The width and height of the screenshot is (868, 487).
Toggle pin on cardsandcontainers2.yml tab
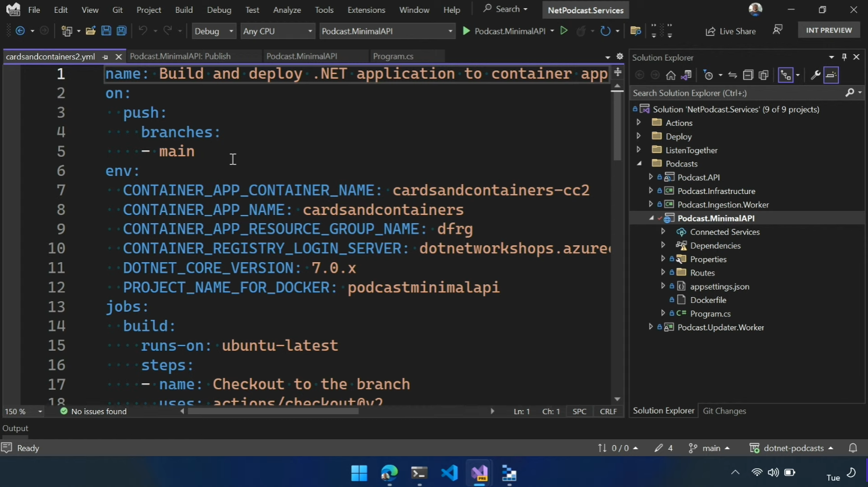coord(105,57)
